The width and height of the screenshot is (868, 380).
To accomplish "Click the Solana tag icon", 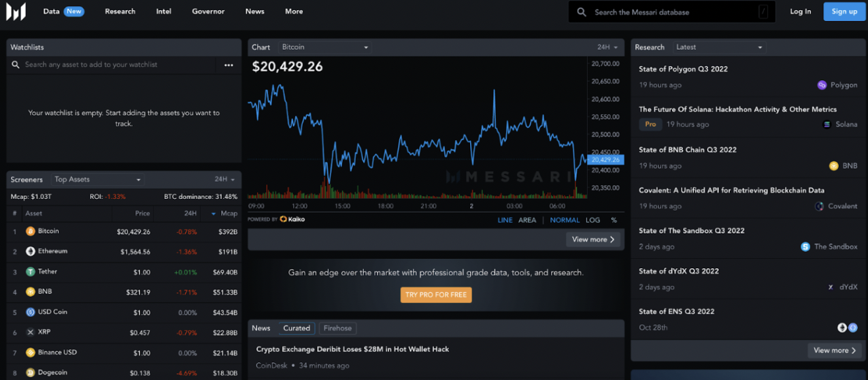I will (827, 125).
